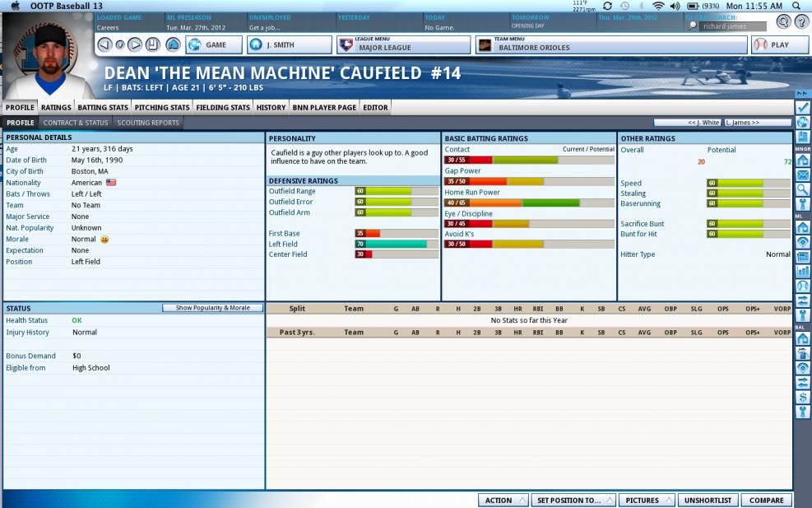This screenshot has width=812, height=508.
Task: Go back with the left arrow navigation button
Action: click(104, 44)
